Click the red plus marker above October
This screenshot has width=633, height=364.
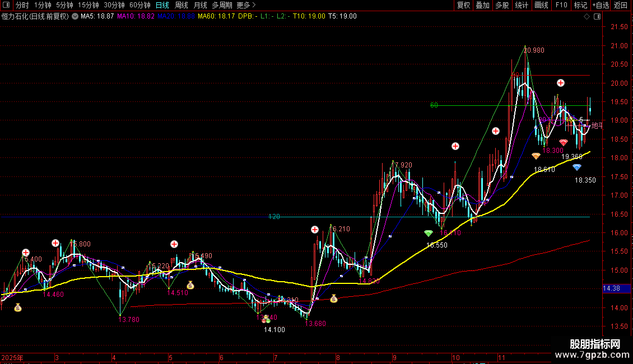455,146
